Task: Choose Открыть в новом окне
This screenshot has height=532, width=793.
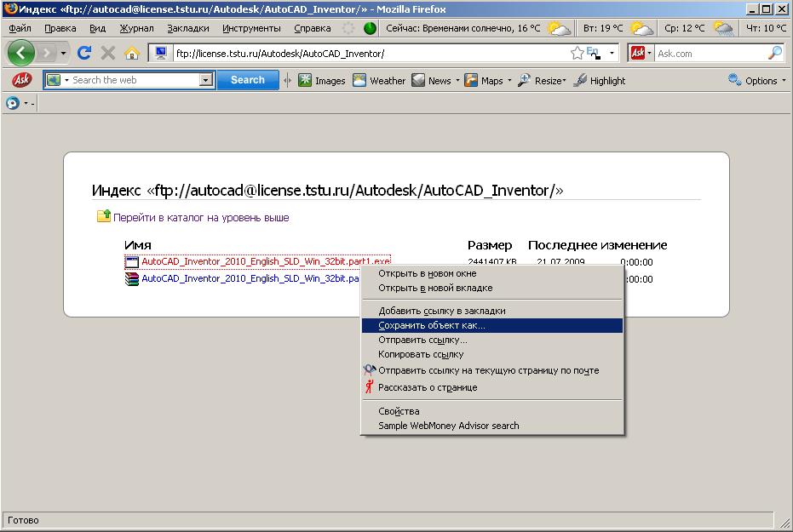Action: point(491,273)
